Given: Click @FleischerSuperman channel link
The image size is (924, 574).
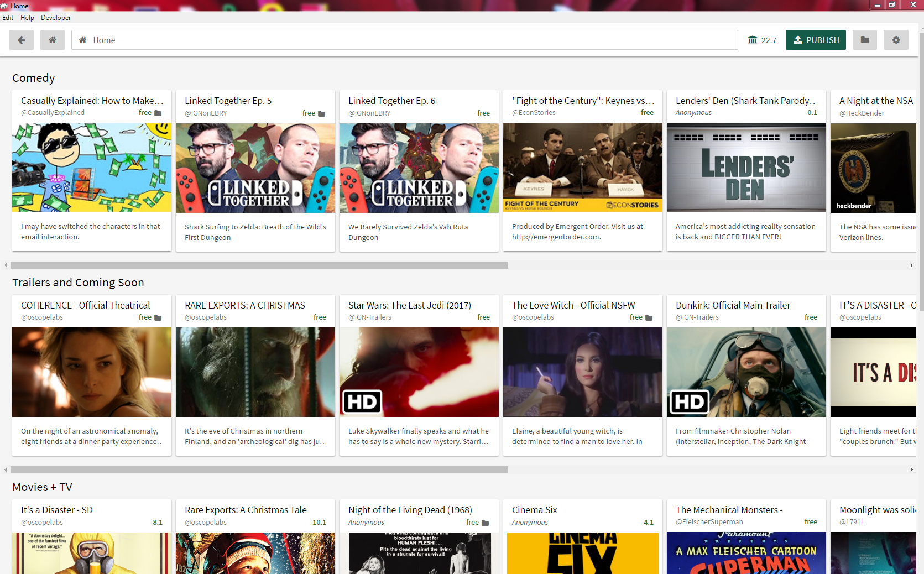Looking at the screenshot, I should (709, 521).
